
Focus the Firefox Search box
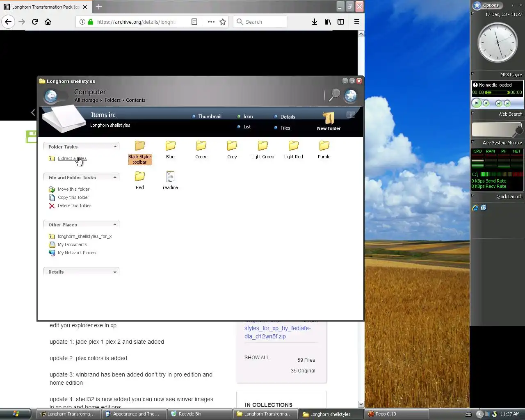260,22
